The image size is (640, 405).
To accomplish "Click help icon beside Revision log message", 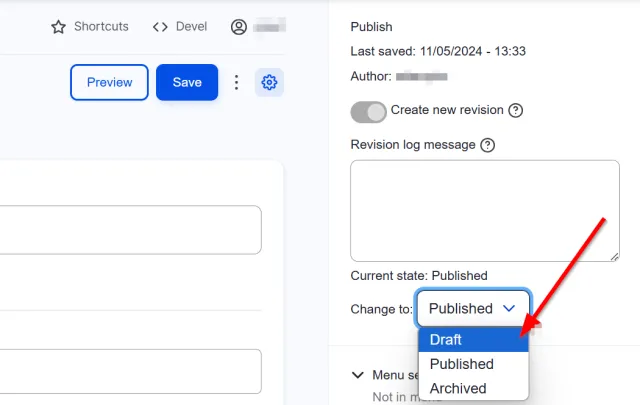I will coord(488,145).
